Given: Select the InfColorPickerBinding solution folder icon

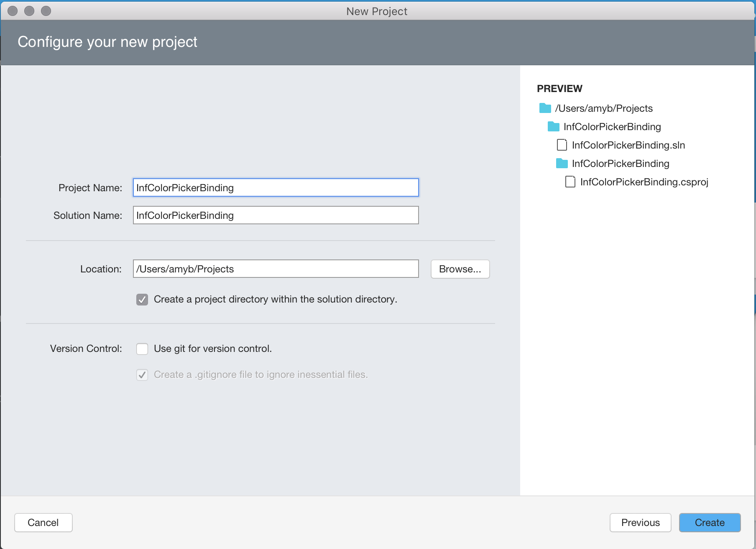Looking at the screenshot, I should click(x=553, y=126).
